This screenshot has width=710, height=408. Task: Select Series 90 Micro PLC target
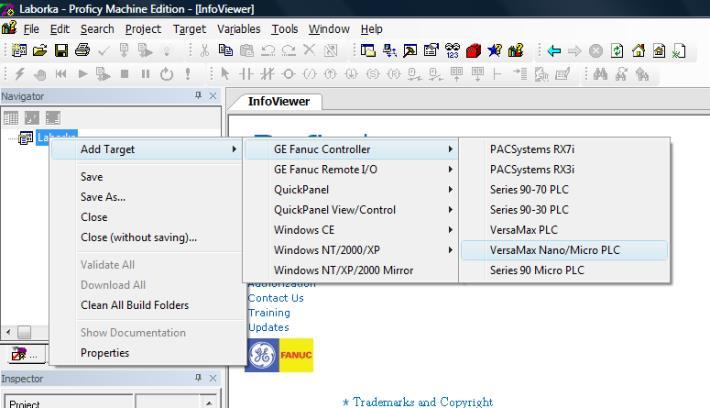click(x=564, y=270)
